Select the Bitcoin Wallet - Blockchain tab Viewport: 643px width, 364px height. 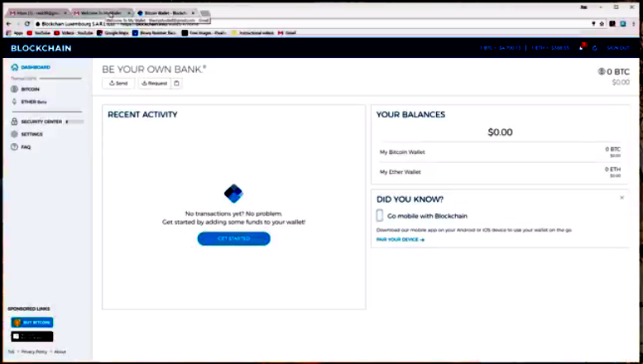tap(166, 13)
